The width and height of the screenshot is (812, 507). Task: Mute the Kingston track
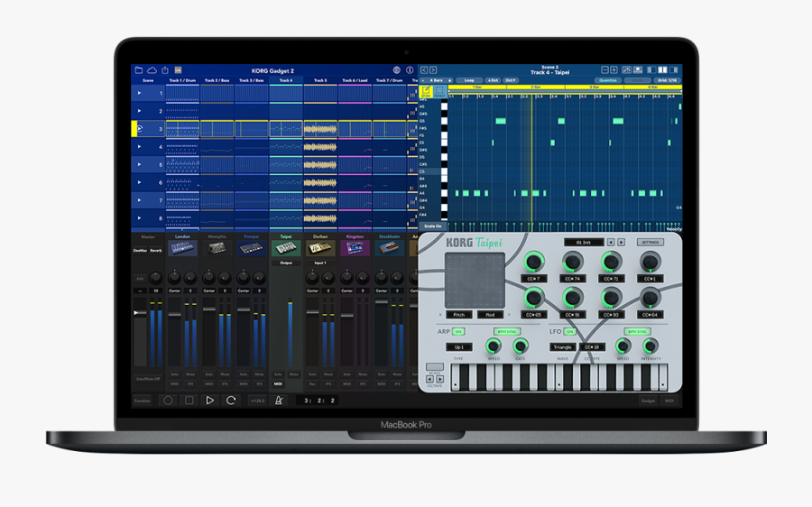click(363, 373)
